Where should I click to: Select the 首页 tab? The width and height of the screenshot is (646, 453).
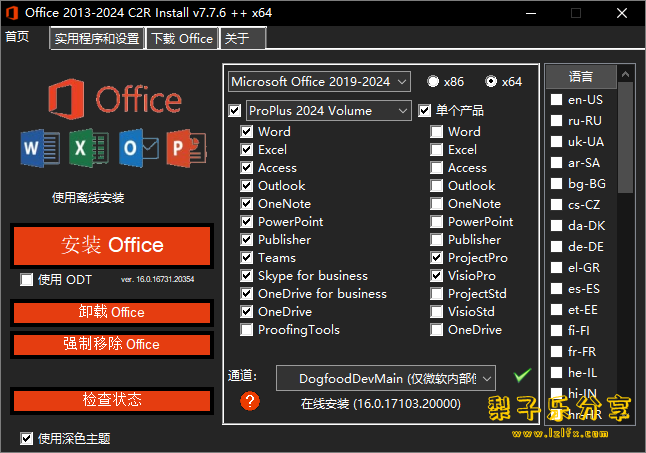tap(17, 37)
